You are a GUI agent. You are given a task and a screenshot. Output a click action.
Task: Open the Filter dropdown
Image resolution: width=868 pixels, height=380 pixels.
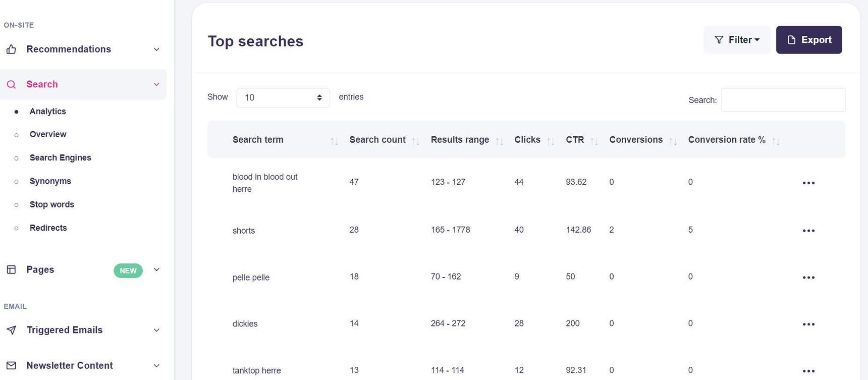737,40
